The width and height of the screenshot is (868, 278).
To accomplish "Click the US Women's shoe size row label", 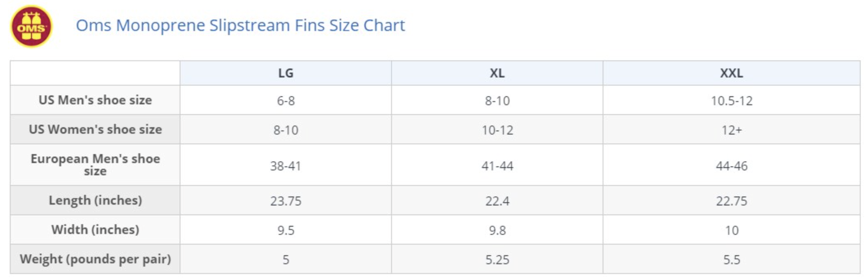I will (x=95, y=129).
